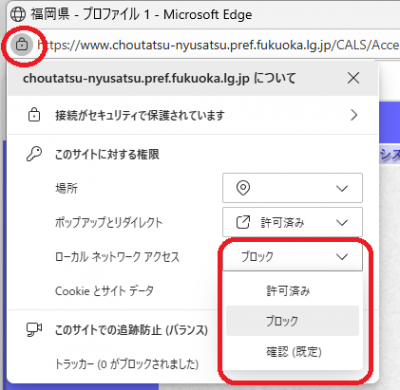Click the ローカル ネットワーク アクセス label
This screenshot has height=390, width=400.
pos(117,257)
